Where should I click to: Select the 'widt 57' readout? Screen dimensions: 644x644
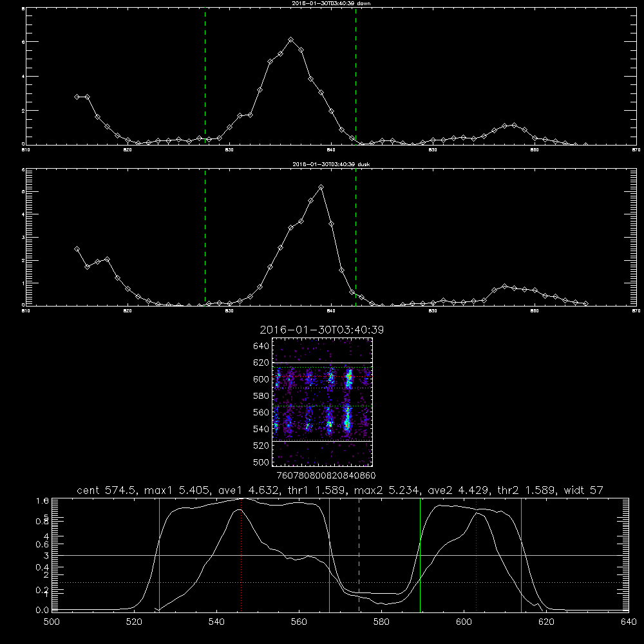pyautogui.click(x=583, y=490)
